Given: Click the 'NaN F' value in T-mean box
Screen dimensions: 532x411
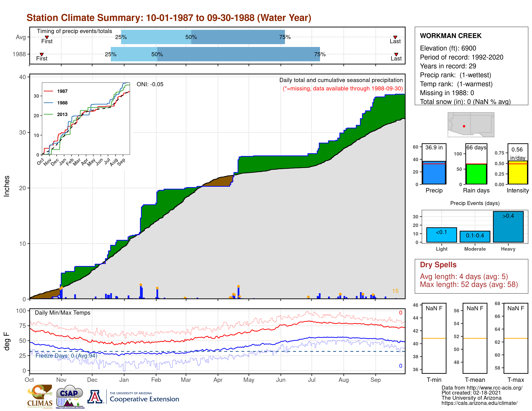Looking at the screenshot, I should [475, 308].
